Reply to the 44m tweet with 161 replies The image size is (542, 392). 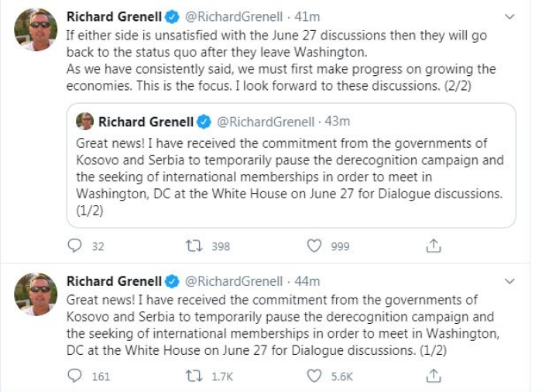(x=74, y=376)
